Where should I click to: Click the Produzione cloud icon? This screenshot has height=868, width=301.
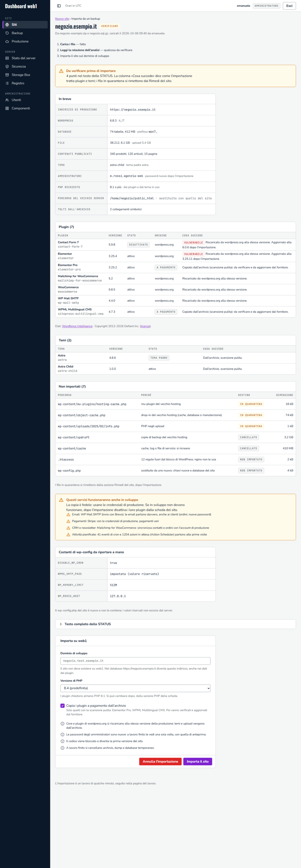coord(7,41)
